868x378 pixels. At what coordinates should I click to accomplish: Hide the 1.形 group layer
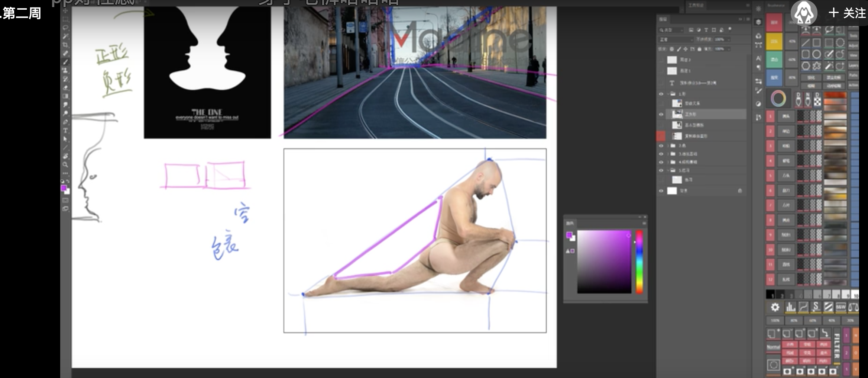tap(661, 94)
